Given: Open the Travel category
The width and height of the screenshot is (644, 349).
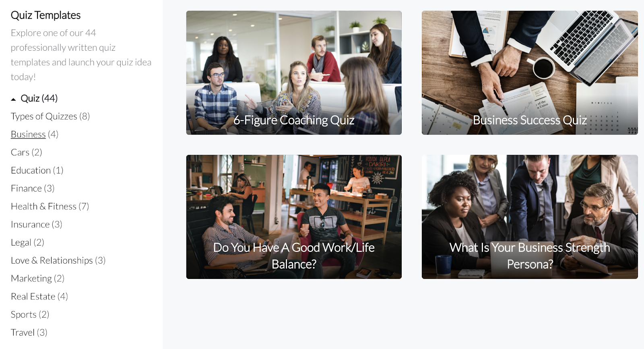Looking at the screenshot, I should [29, 332].
